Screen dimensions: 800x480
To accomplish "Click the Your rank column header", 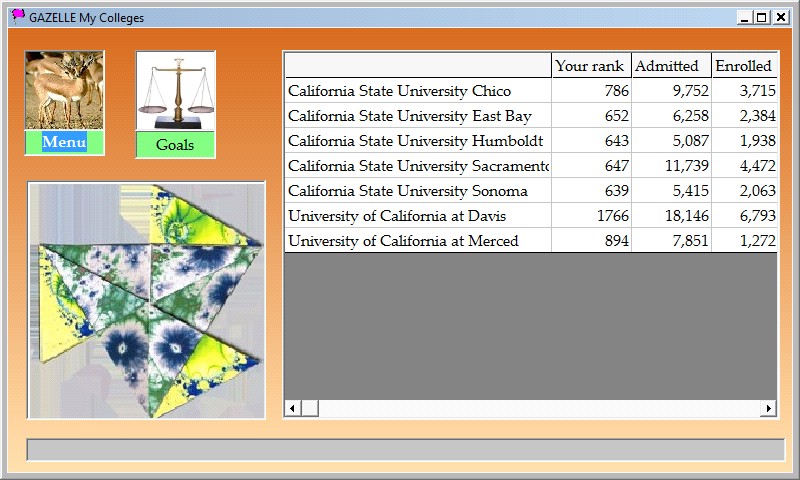I will (x=590, y=66).
